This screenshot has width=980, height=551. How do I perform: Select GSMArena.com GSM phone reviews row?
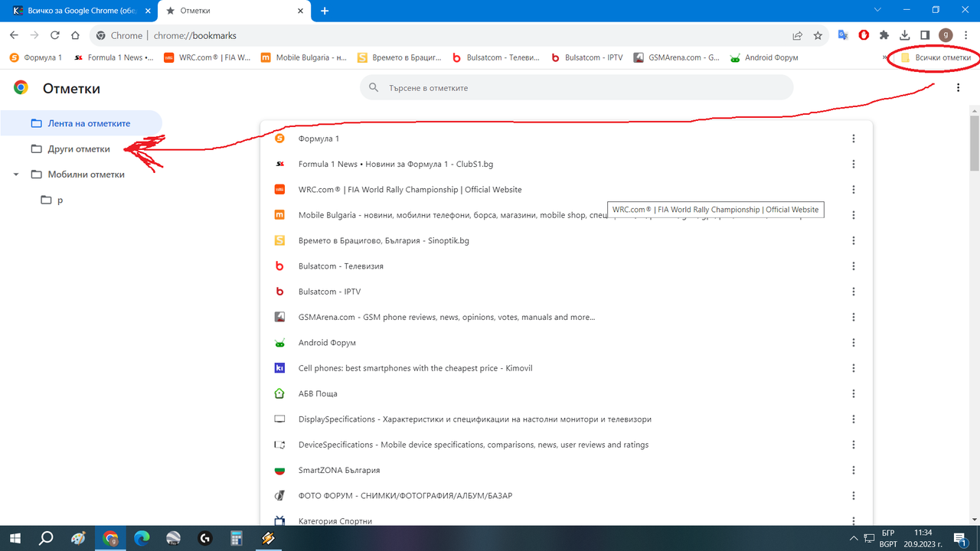567,317
